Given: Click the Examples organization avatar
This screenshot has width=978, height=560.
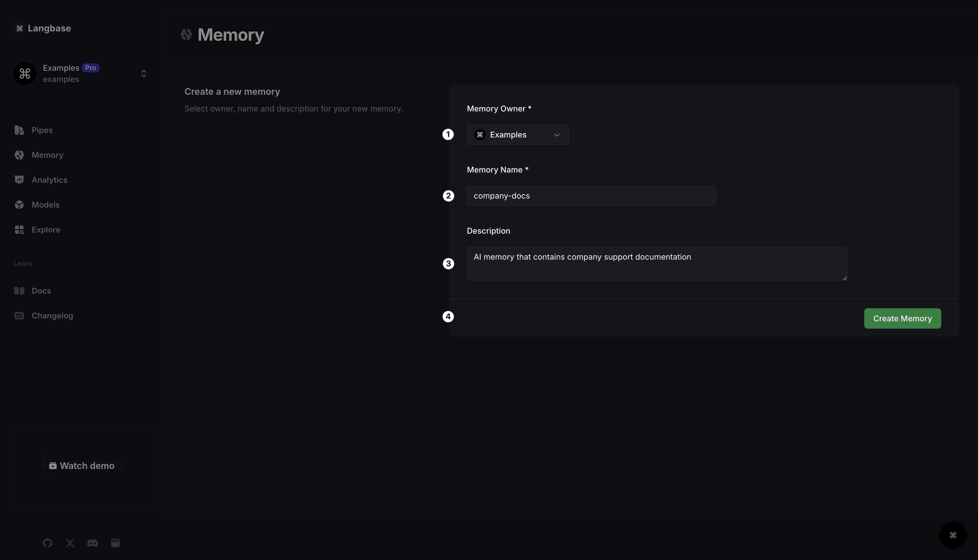Looking at the screenshot, I should pyautogui.click(x=25, y=74).
